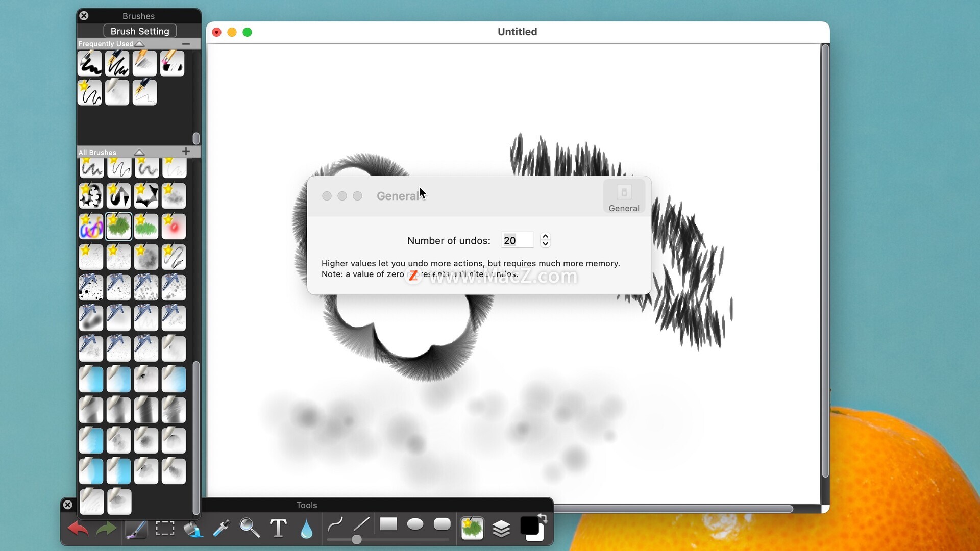Select the curve line tool
This screenshot has width=980, height=551.
(335, 524)
